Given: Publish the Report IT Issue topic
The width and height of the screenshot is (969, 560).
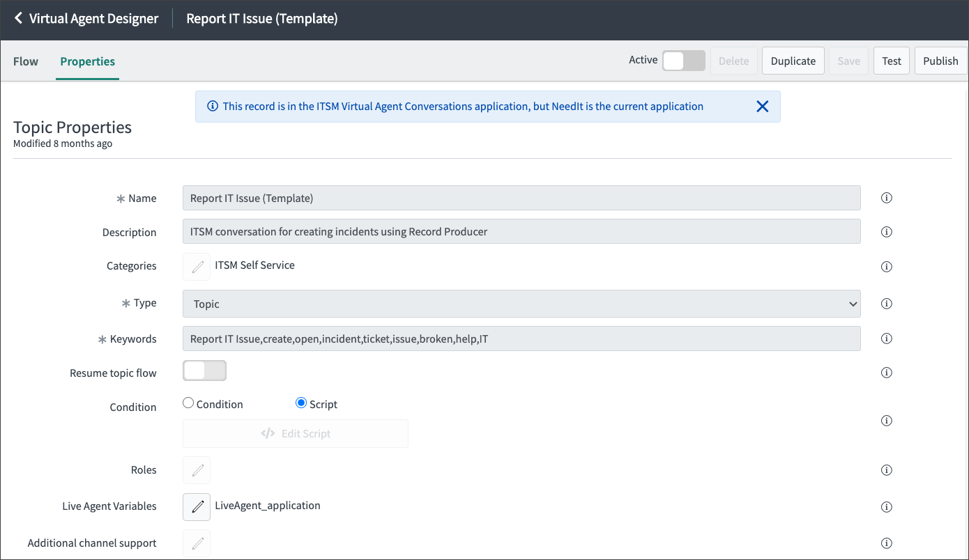Looking at the screenshot, I should click(940, 61).
